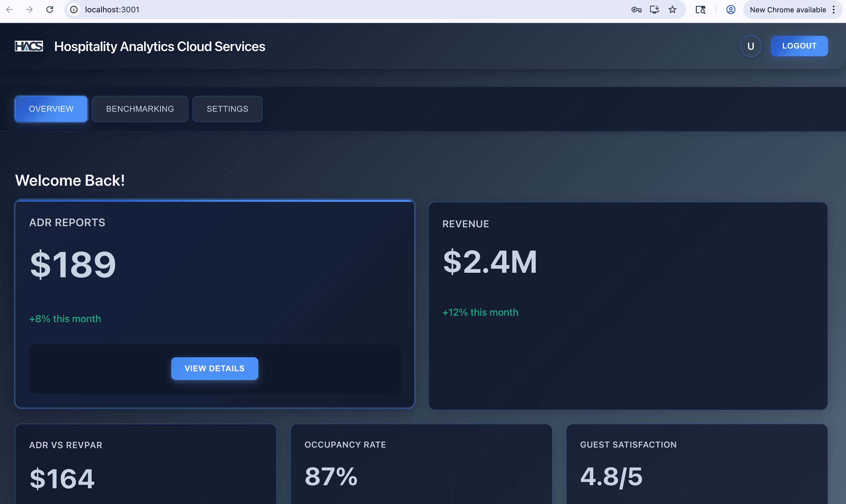Select the Revenue $2.4M card
846x504 pixels.
[628, 306]
